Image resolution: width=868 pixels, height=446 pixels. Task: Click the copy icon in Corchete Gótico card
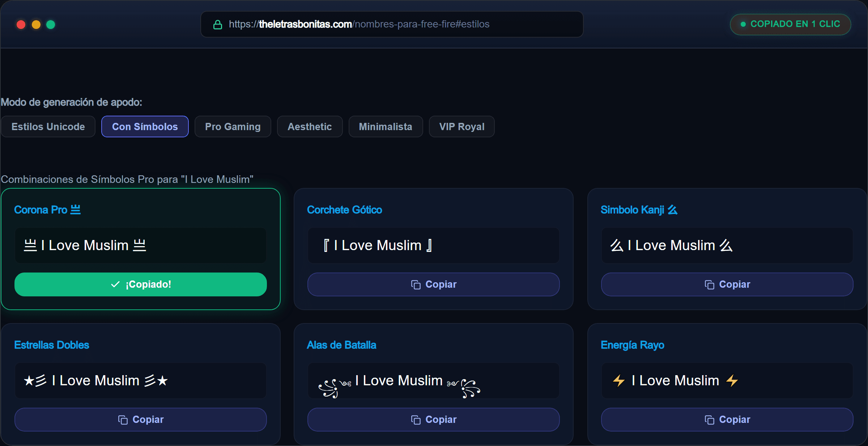(416, 285)
